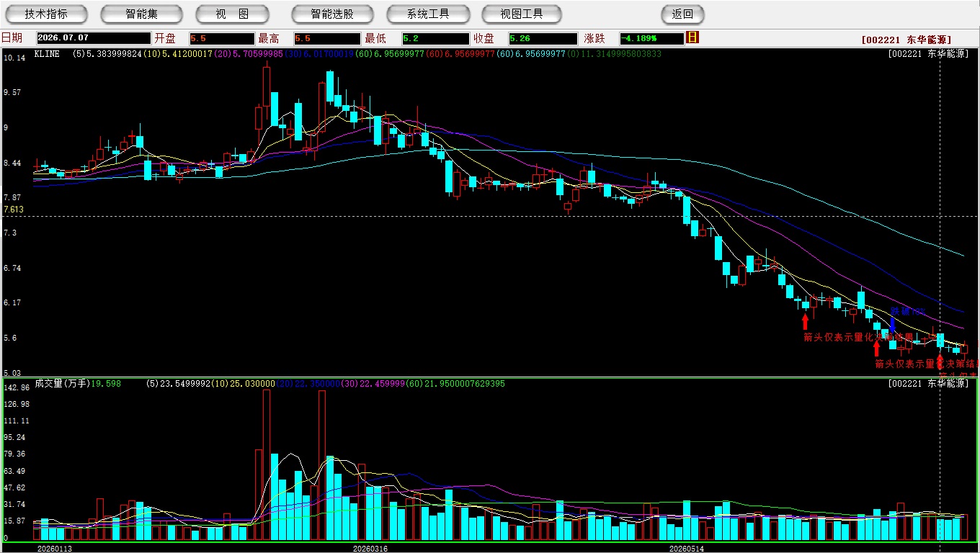
Task: Click the 7.613 crosshair price label
Action: pyautogui.click(x=14, y=210)
